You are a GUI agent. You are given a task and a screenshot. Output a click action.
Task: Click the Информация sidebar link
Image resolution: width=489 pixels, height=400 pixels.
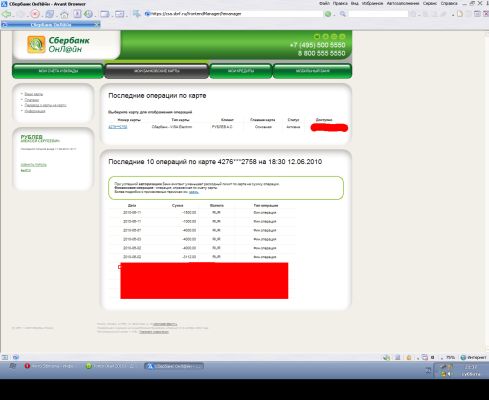point(35,111)
